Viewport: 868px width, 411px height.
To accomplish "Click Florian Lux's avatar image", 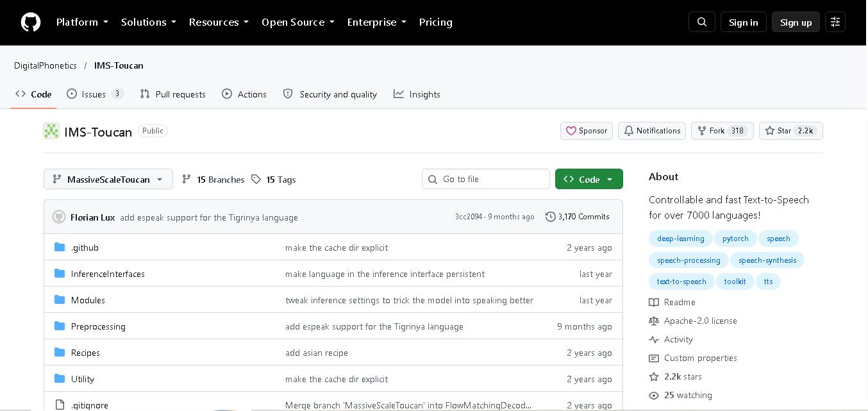I will coord(59,217).
